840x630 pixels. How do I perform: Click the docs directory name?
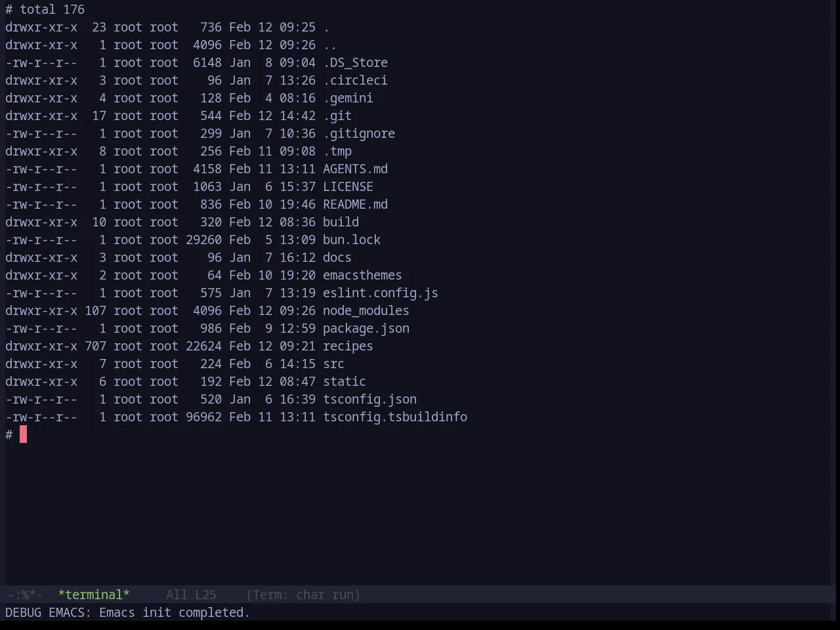pyautogui.click(x=337, y=257)
